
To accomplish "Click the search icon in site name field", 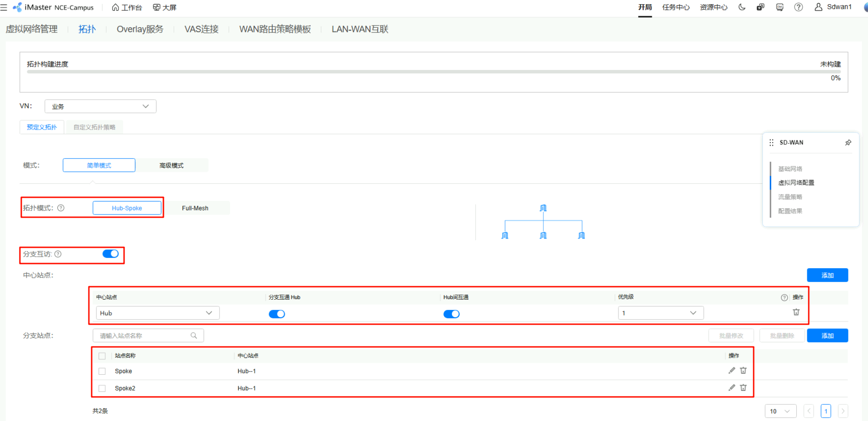I will tap(194, 336).
